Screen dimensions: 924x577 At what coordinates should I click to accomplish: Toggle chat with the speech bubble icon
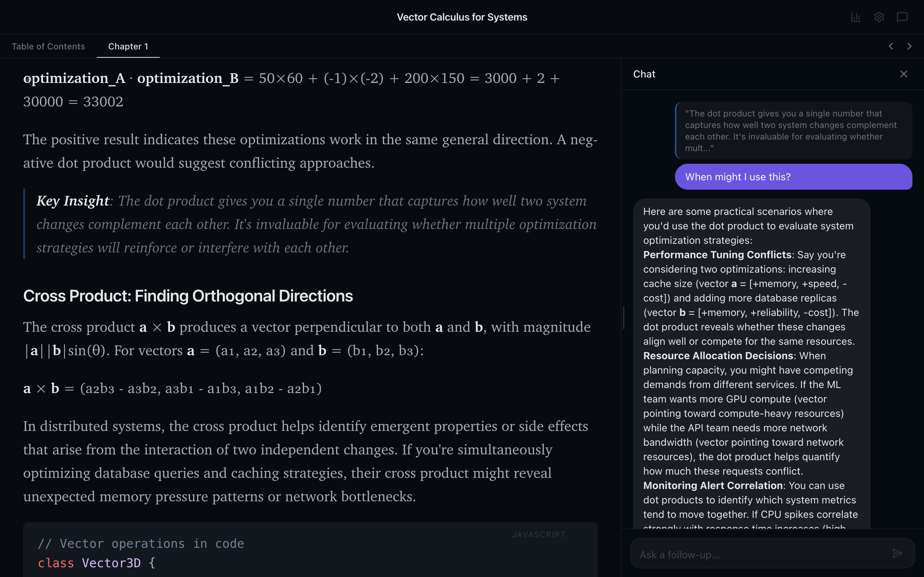pyautogui.click(x=902, y=17)
